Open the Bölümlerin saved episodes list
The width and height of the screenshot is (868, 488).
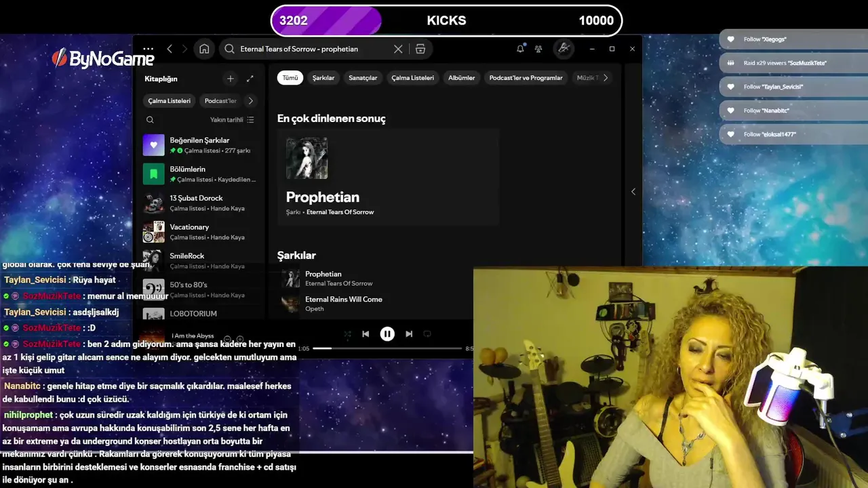coord(201,174)
